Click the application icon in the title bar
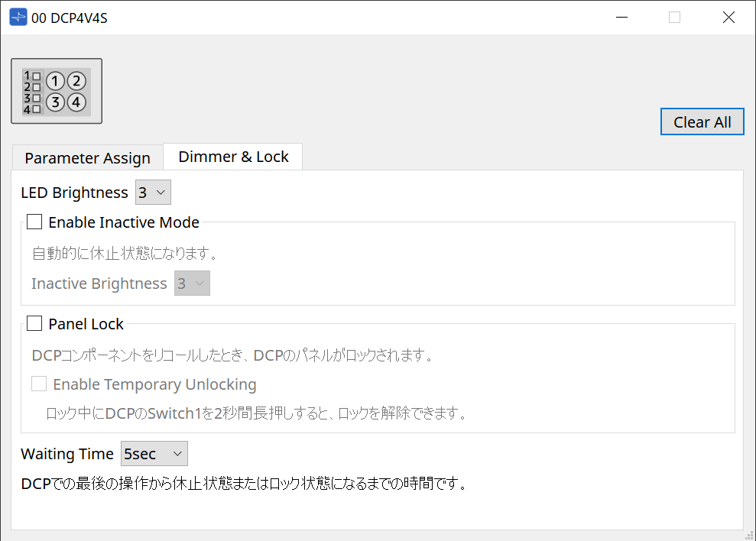 [x=16, y=16]
